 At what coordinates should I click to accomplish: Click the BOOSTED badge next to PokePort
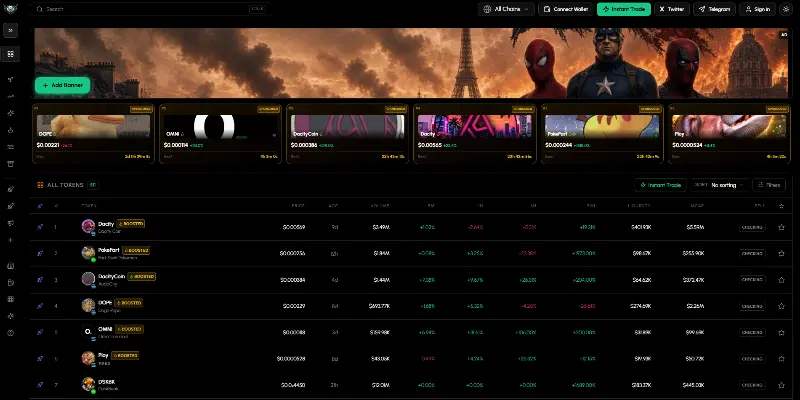[x=136, y=250]
